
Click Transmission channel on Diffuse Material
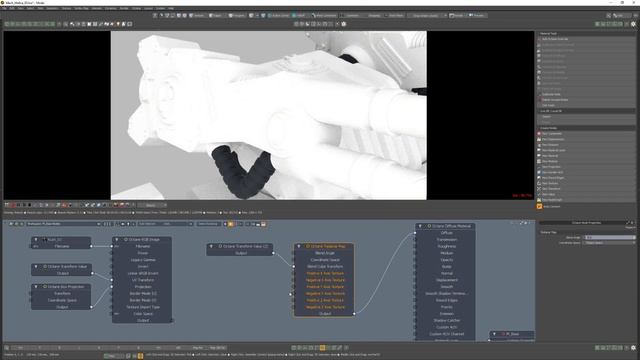[x=447, y=240]
